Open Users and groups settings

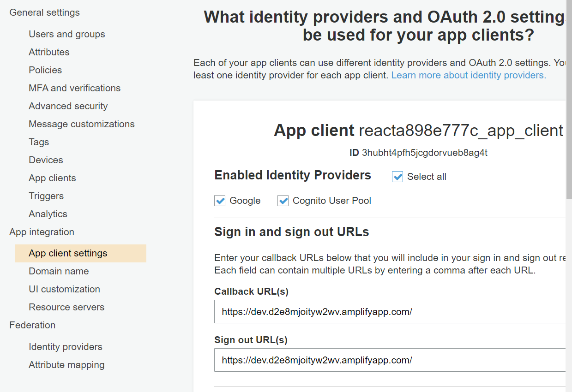coord(67,34)
